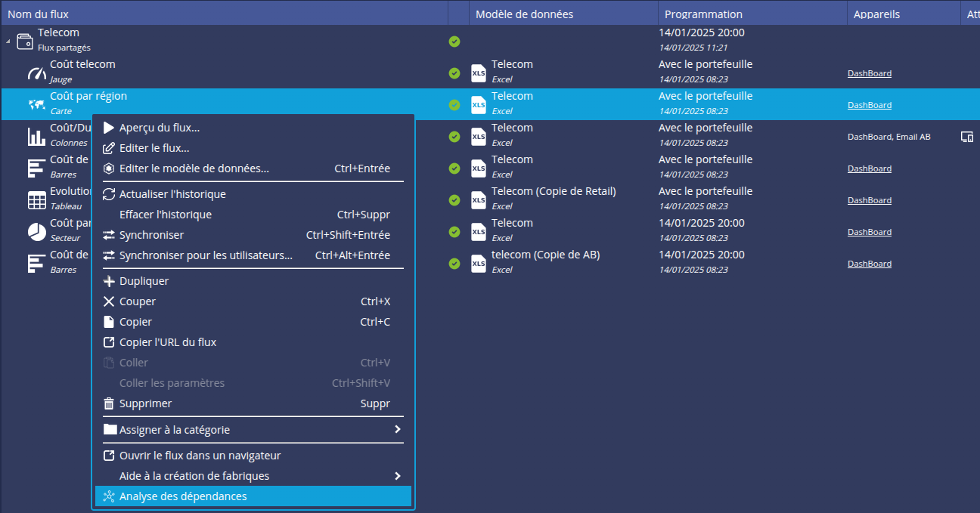Select Dupliquer from the context menu

click(x=144, y=281)
